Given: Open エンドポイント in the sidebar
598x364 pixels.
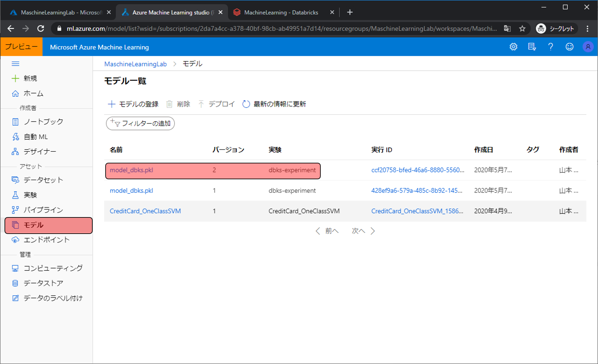Looking at the screenshot, I should pos(46,240).
